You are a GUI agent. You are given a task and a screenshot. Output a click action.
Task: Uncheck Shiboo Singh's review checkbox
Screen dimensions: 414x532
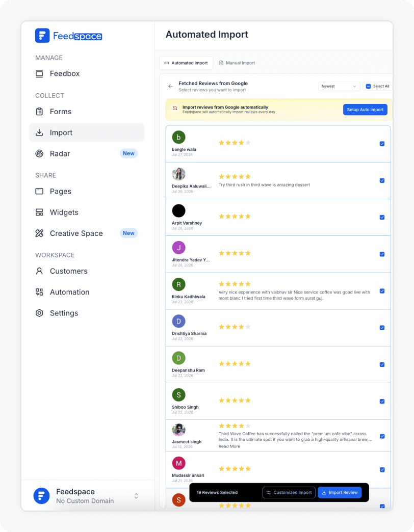pos(382,402)
